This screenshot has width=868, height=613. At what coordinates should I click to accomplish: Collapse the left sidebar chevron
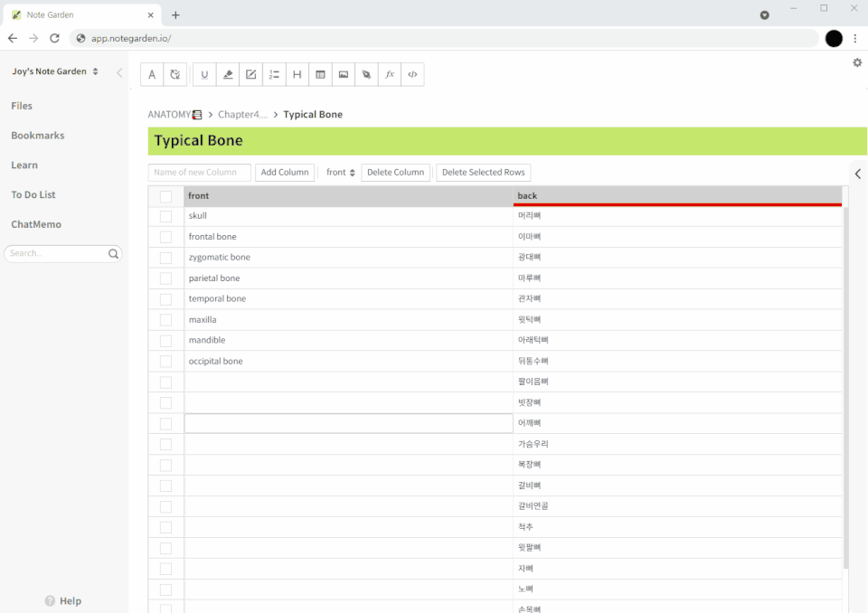click(x=119, y=72)
